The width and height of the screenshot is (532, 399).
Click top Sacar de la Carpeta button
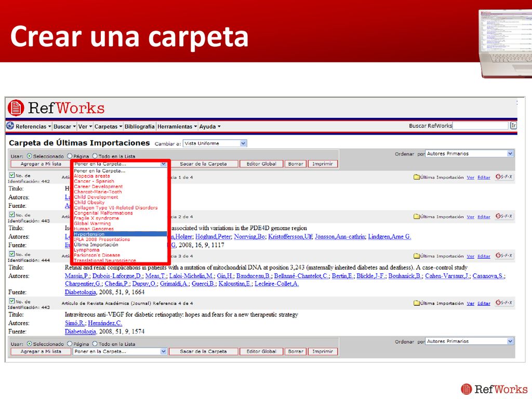click(x=203, y=164)
